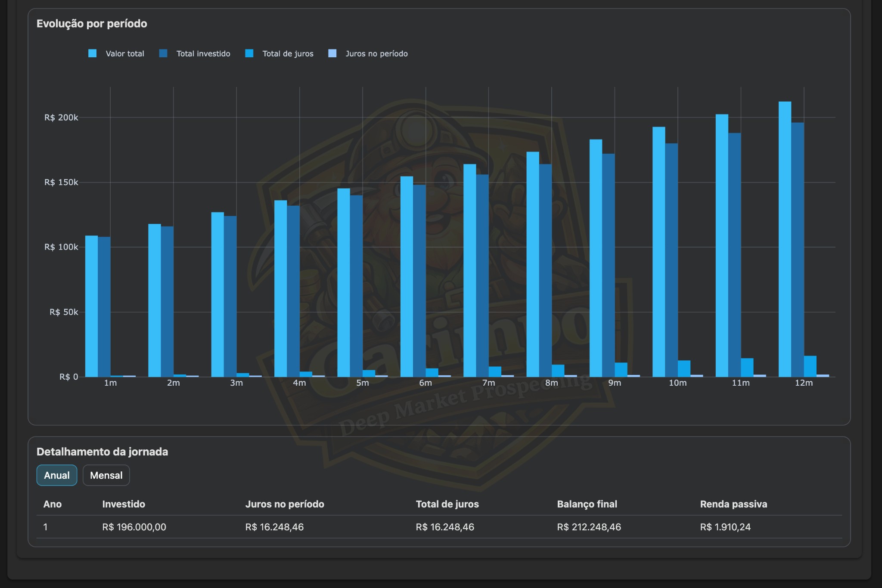This screenshot has width=882, height=588.
Task: Click the 1m Valor total bar
Action: pos(91,306)
